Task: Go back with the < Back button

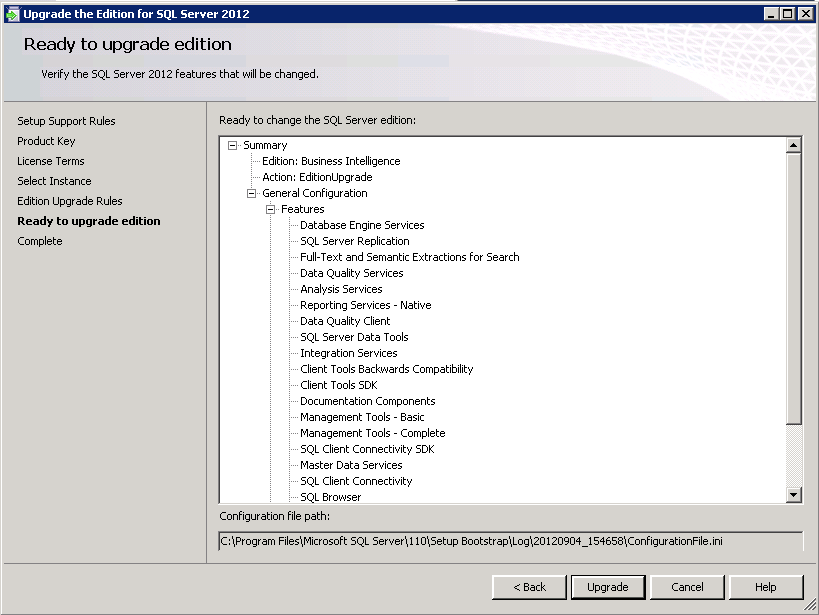Action: coord(529,587)
